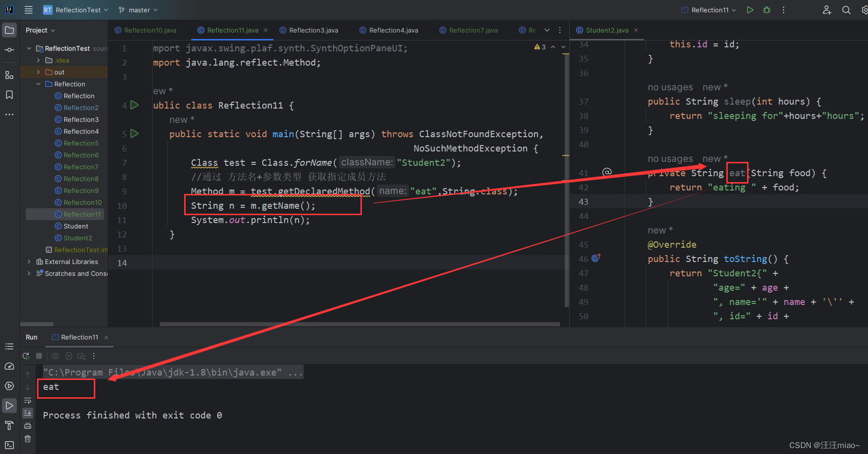
Task: Open the Services tool window
Action: [9, 386]
